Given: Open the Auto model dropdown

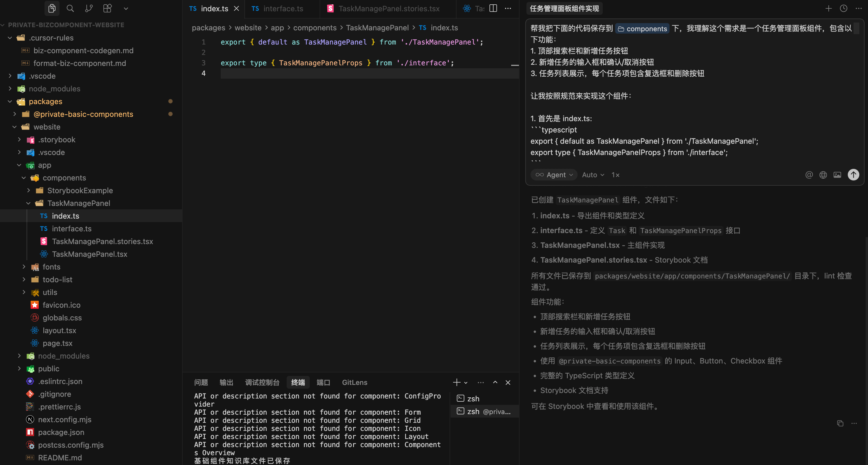Looking at the screenshot, I should point(593,175).
